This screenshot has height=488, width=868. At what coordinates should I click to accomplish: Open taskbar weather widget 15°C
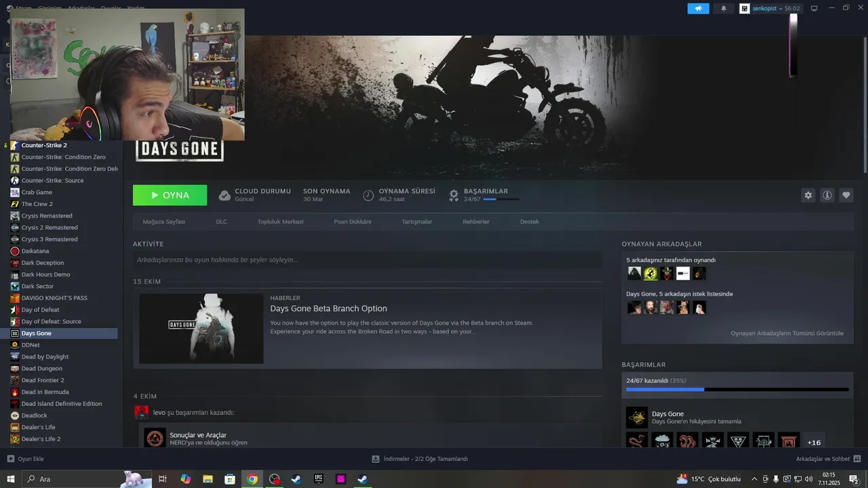coord(709,479)
